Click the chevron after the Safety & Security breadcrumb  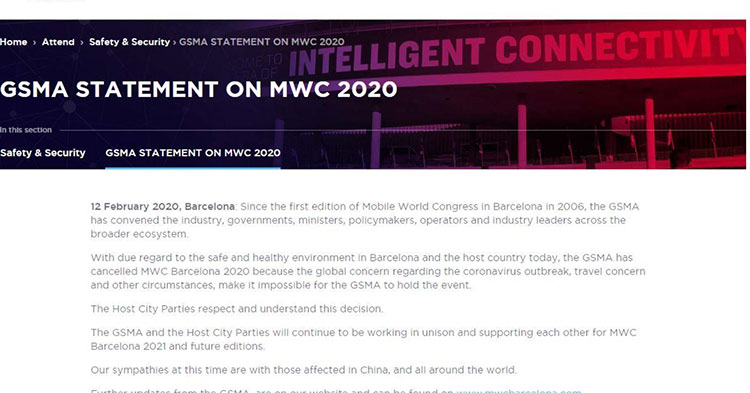[175, 43]
